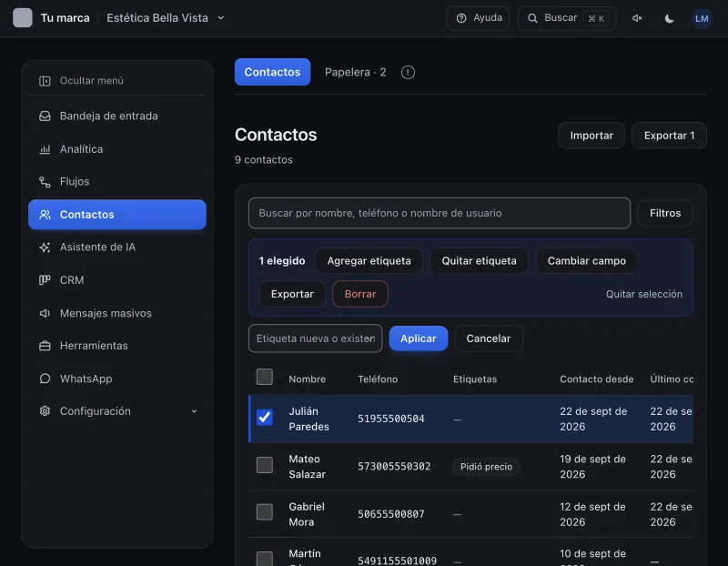Click the Configuración gear icon

pos(45,411)
